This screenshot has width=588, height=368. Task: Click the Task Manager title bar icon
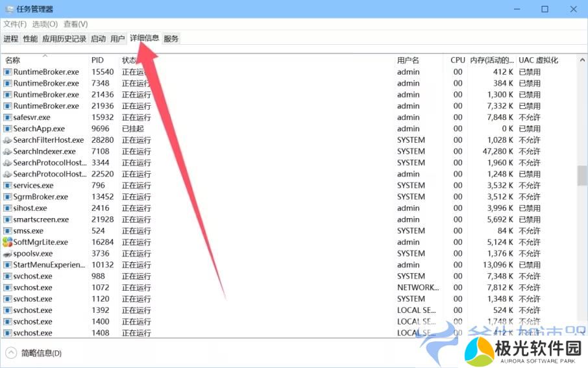(9, 9)
